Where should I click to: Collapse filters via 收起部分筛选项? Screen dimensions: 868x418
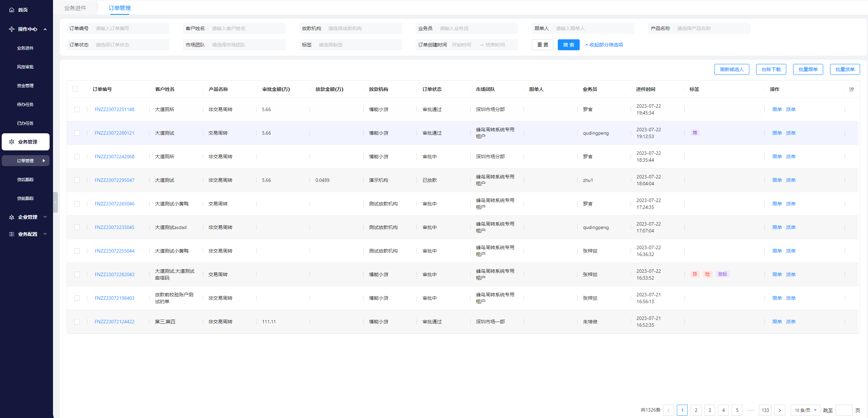[604, 45]
